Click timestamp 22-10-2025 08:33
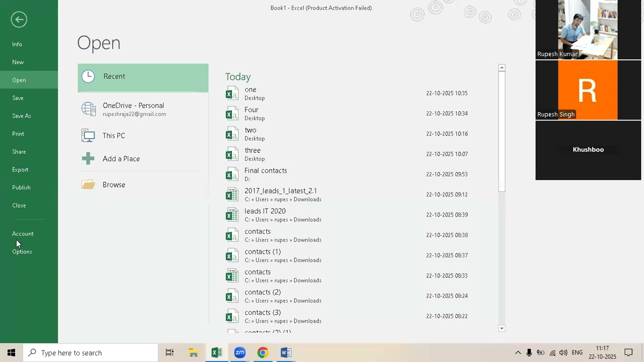 pyautogui.click(x=447, y=276)
